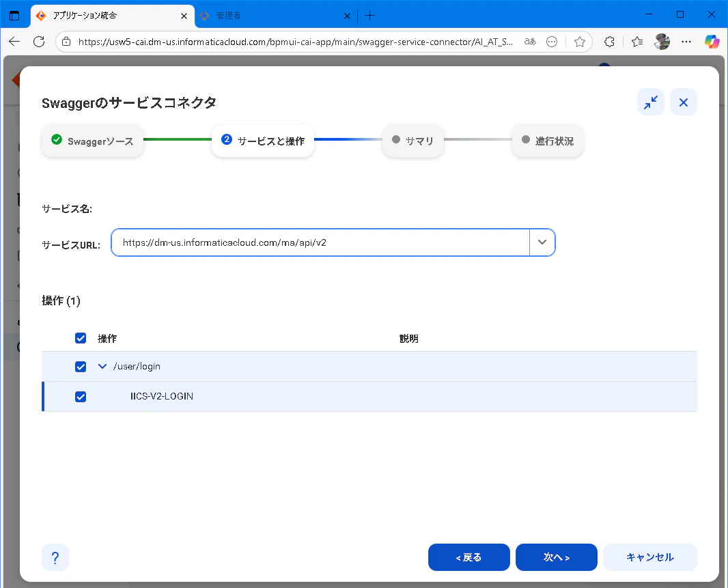Open the browser profile avatar
Screen dimensions: 728x588
(662, 42)
